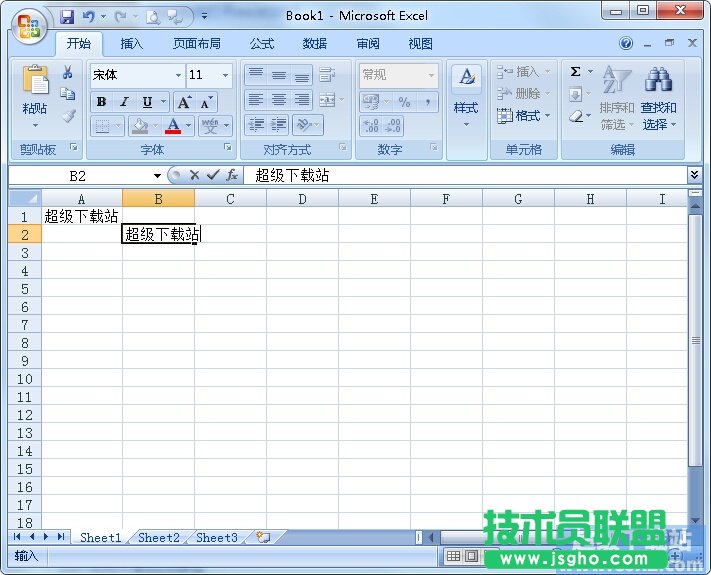The image size is (711, 575).
Task: Open the insert function fx dialog
Action: tap(231, 175)
